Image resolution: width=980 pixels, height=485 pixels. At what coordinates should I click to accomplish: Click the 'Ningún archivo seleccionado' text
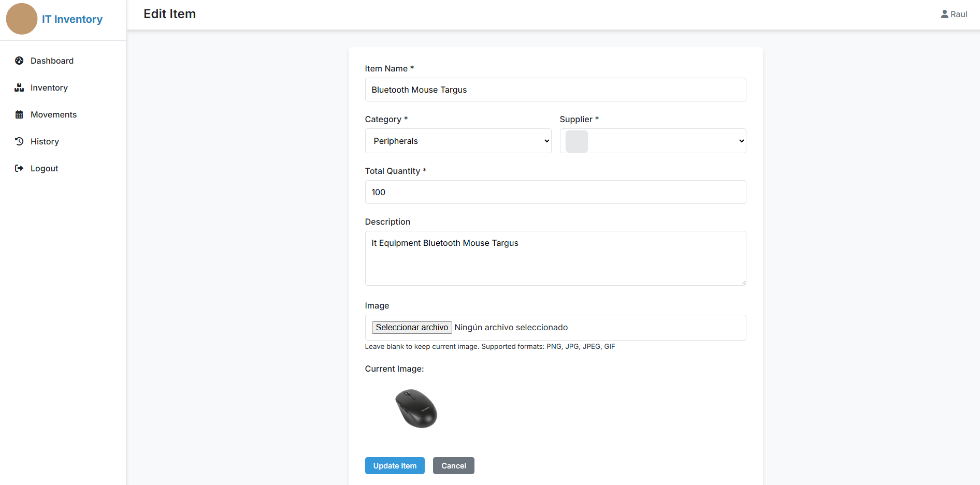coord(511,328)
